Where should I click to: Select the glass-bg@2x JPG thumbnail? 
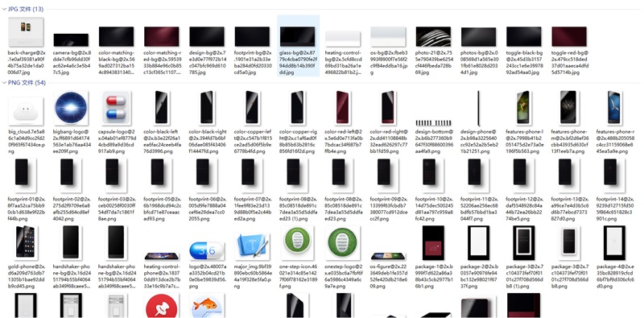[298, 36]
